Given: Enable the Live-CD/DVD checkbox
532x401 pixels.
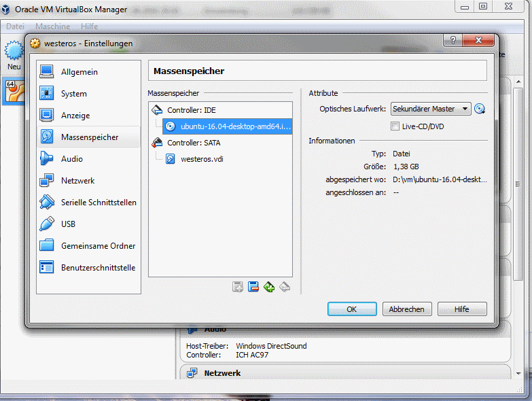Looking at the screenshot, I should pyautogui.click(x=395, y=126).
